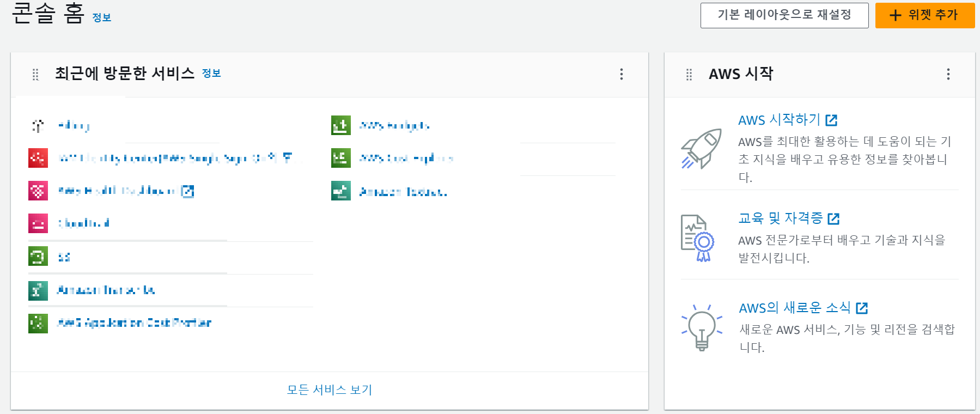Open the green AWS Cost Explorer icon

(340, 158)
